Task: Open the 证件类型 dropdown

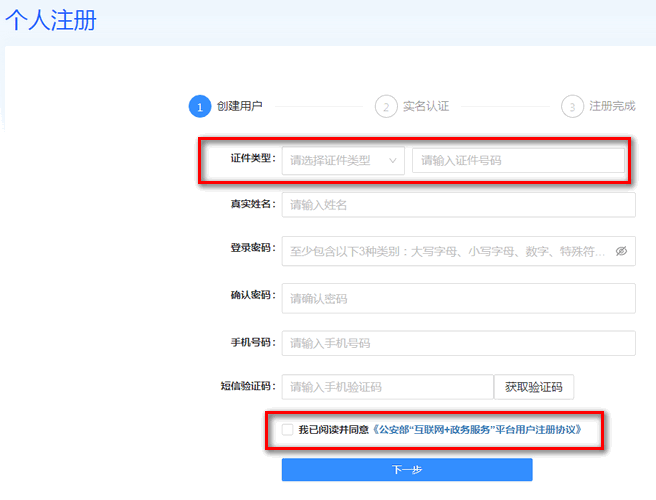Action: tap(343, 160)
